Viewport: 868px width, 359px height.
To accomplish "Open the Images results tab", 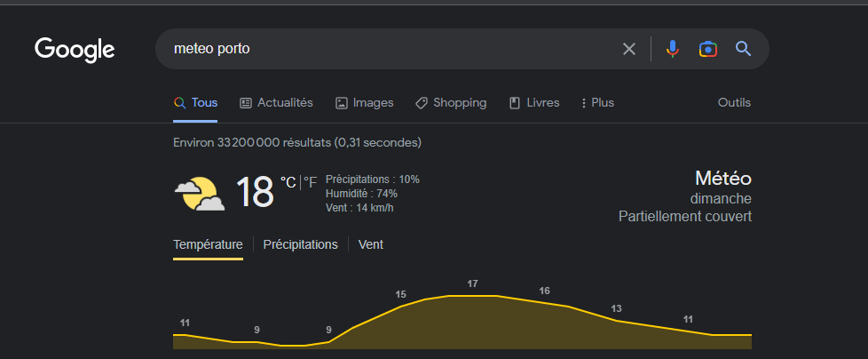I will pyautogui.click(x=364, y=103).
